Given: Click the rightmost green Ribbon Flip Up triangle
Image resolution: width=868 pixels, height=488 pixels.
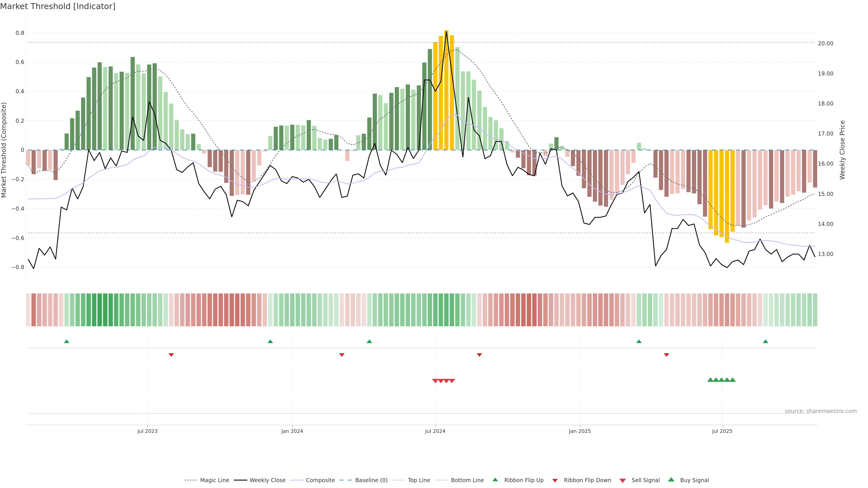Looking at the screenshot, I should 766,342.
